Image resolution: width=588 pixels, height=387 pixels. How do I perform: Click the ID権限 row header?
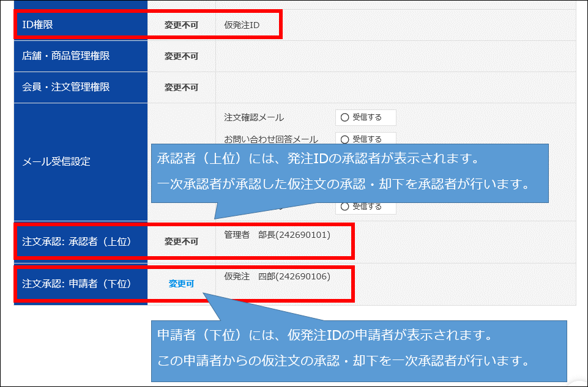(x=81, y=25)
